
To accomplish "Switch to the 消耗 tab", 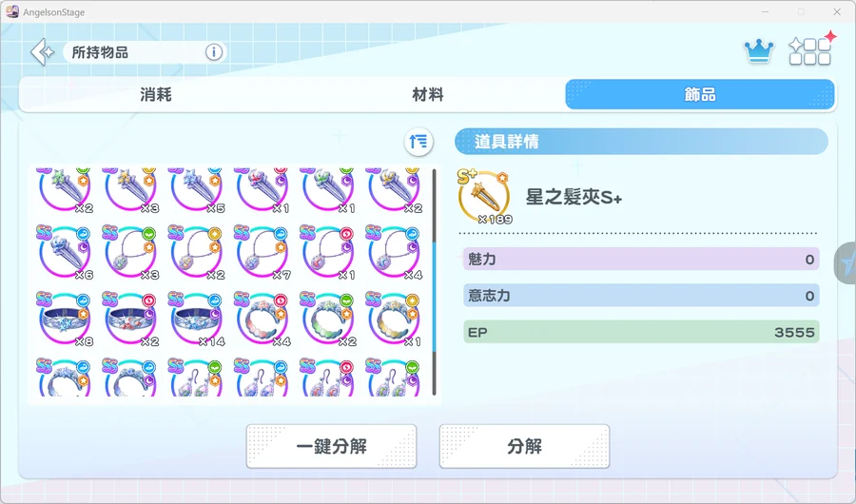I will [156, 94].
